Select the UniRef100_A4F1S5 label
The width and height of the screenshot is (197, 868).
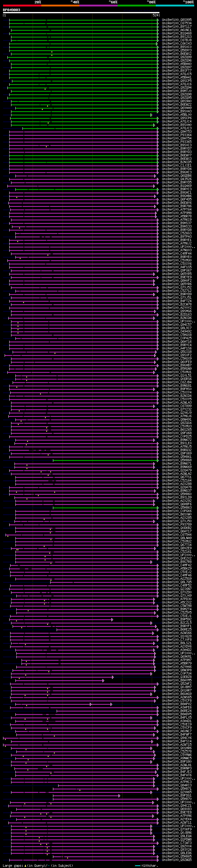point(177,267)
